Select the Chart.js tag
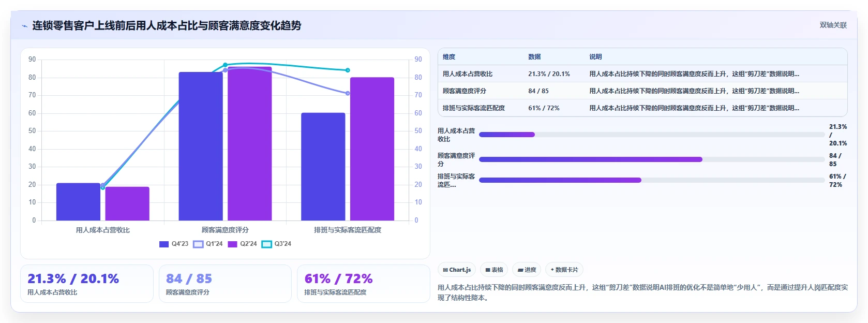Image resolution: width=868 pixels, height=323 pixels. pyautogui.click(x=457, y=270)
